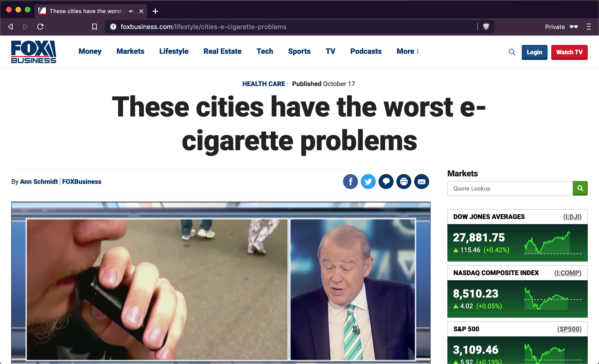Print the article
This screenshot has height=364, width=599.
[x=404, y=182]
